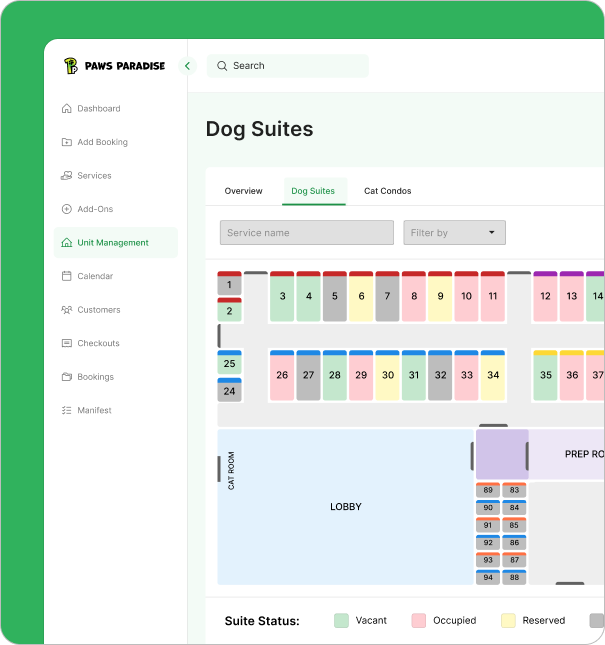
Task: Click the search magnifier icon
Action: point(222,66)
